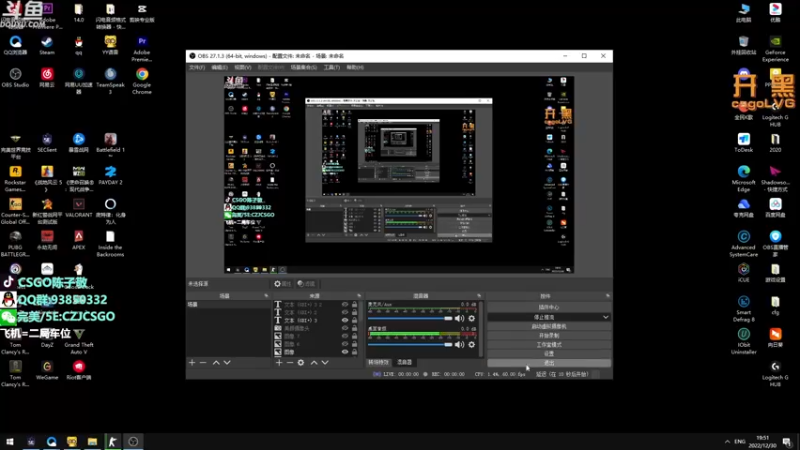Toggle visibility of 文本 (GDI+) 3 source

point(345,320)
